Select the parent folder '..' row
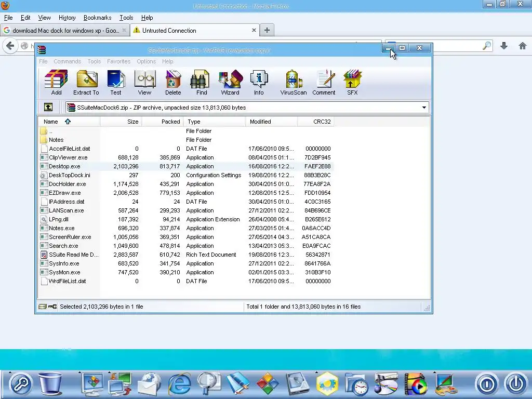The height and width of the screenshot is (399, 532). click(186, 131)
